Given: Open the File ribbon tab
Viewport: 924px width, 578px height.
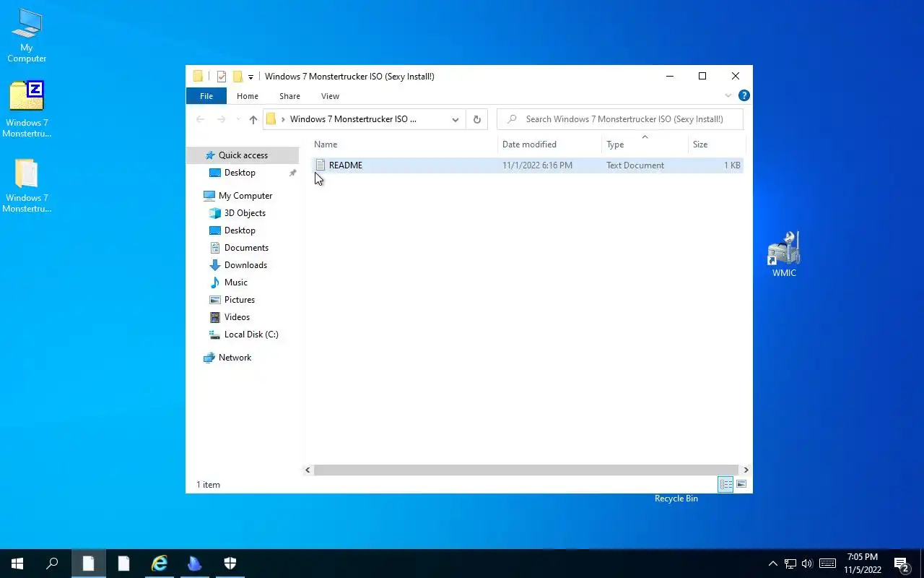Looking at the screenshot, I should tap(206, 96).
